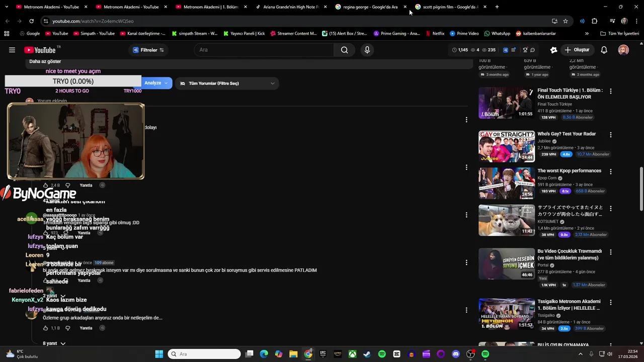Image resolution: width=644 pixels, height=362 pixels.
Task: Switch to regina george Google search tab
Action: [370, 7]
